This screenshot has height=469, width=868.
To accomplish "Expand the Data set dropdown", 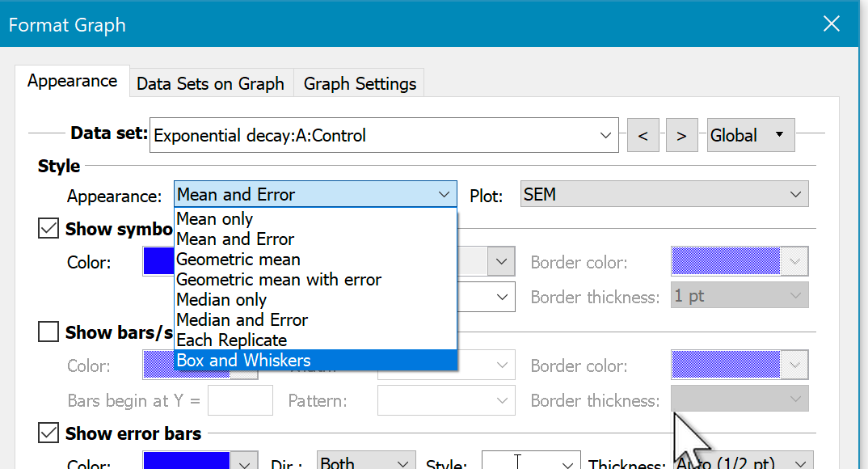I will [605, 136].
